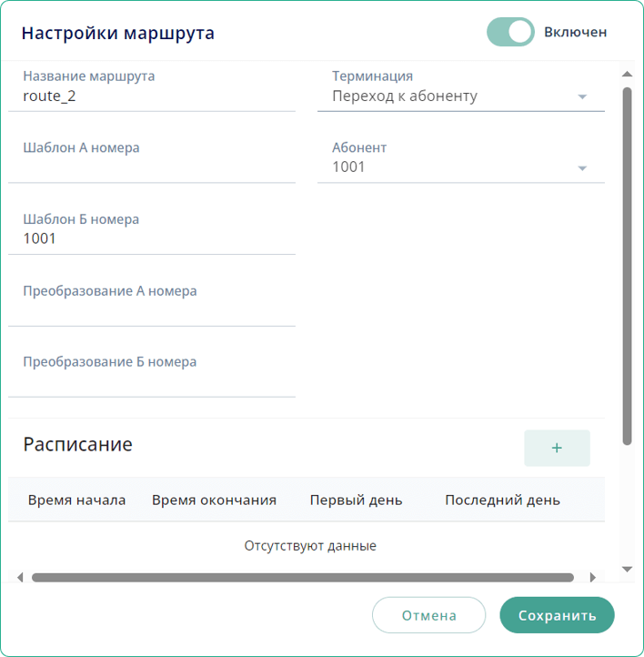Click the Абонент field showing 1001

(x=446, y=167)
